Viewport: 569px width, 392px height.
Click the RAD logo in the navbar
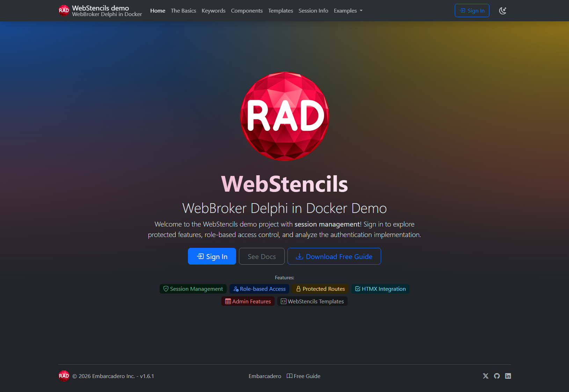pyautogui.click(x=64, y=10)
